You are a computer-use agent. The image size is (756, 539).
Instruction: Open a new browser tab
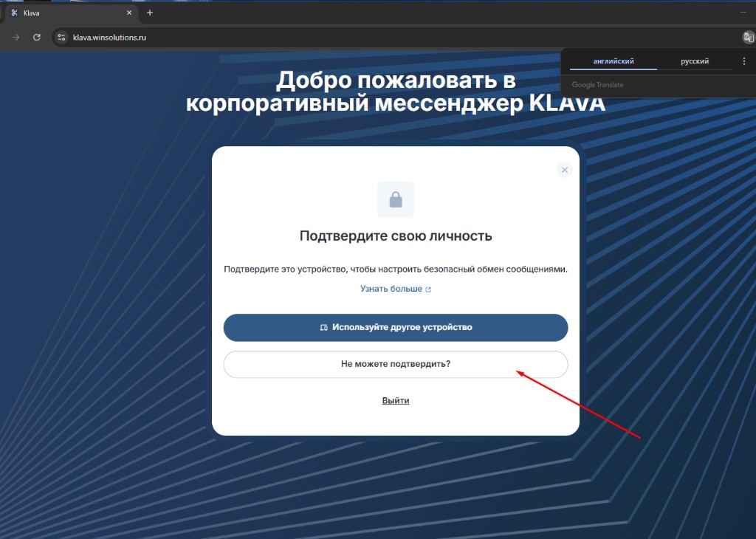[x=149, y=13]
